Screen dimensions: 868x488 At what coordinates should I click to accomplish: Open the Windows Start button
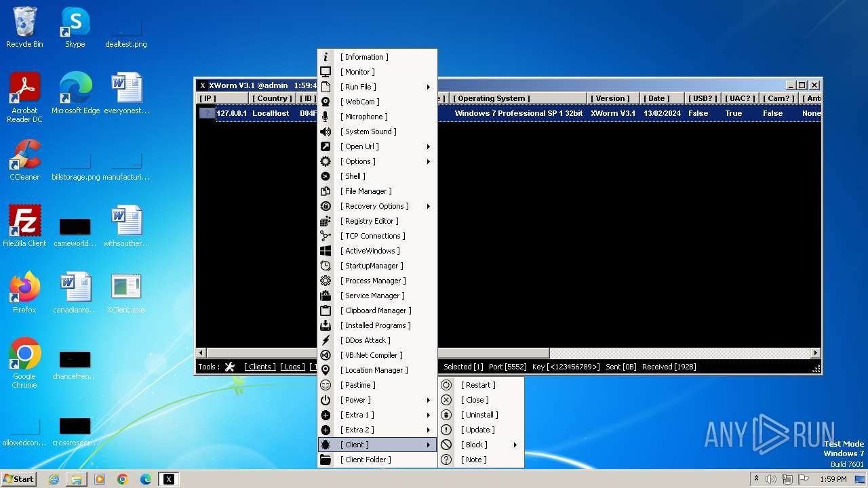click(19, 479)
